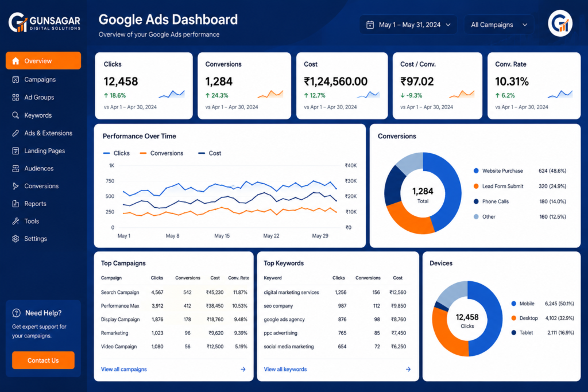This screenshot has width=588, height=392.
Task: Click the Keywords magnifier icon
Action: point(16,115)
